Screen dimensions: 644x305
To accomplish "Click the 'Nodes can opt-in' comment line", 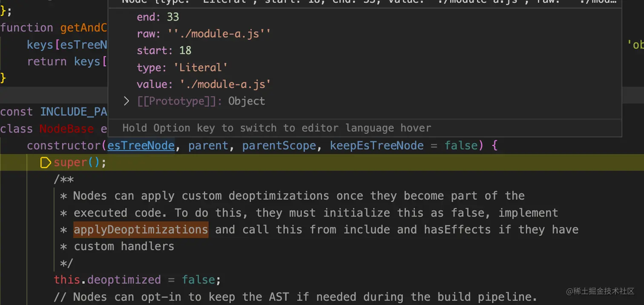I will 296,297.
